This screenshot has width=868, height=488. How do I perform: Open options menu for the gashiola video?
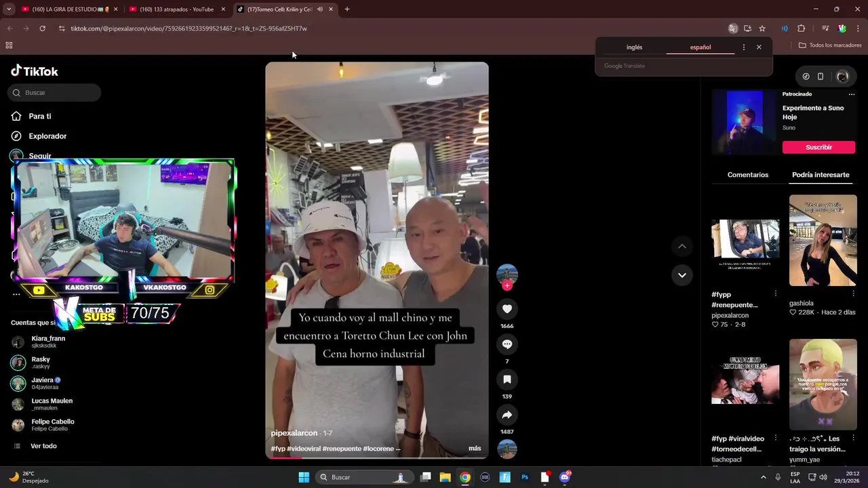pyautogui.click(x=853, y=293)
